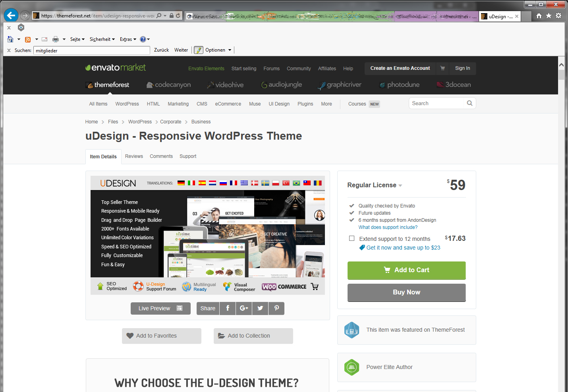Switch to the Reviews tab
Image resolution: width=568 pixels, height=392 pixels.
click(134, 156)
